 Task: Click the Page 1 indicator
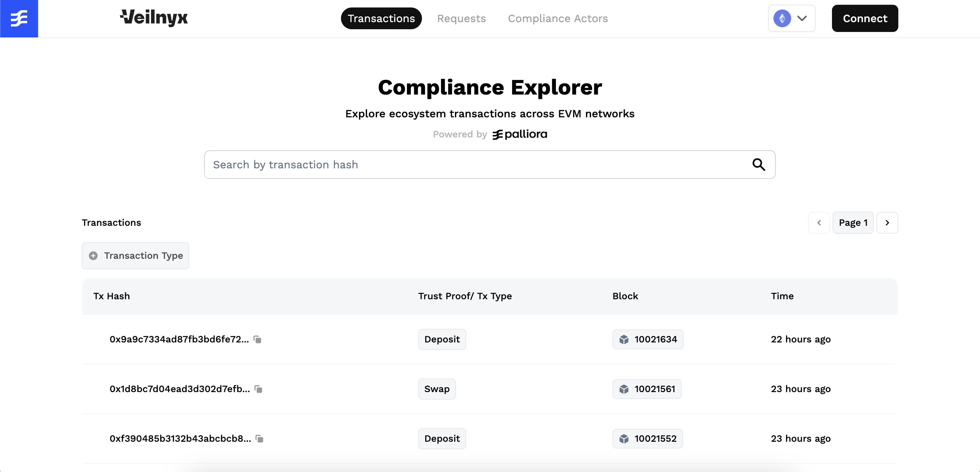pyautogui.click(x=853, y=223)
